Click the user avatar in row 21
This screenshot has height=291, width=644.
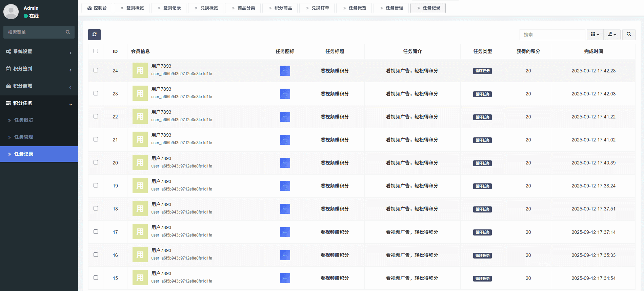(140, 140)
